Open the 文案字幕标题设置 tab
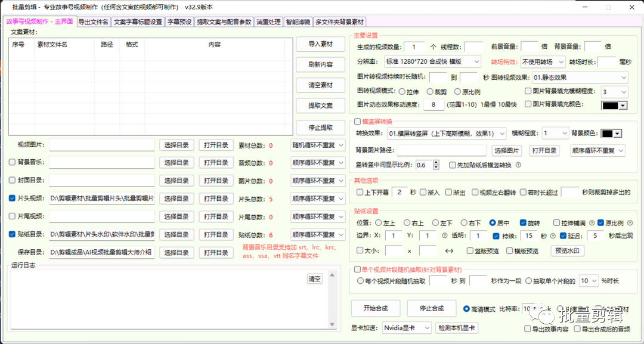This screenshot has width=644, height=344. [138, 21]
